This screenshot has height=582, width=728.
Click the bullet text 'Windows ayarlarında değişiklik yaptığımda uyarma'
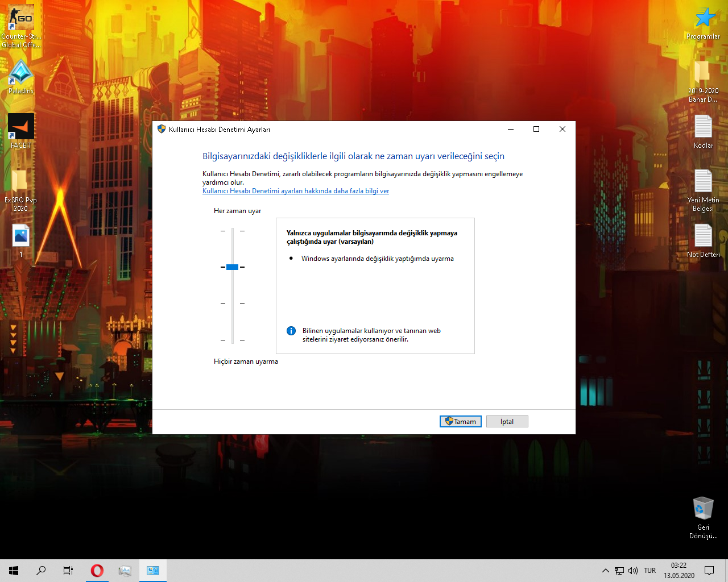tap(378, 259)
